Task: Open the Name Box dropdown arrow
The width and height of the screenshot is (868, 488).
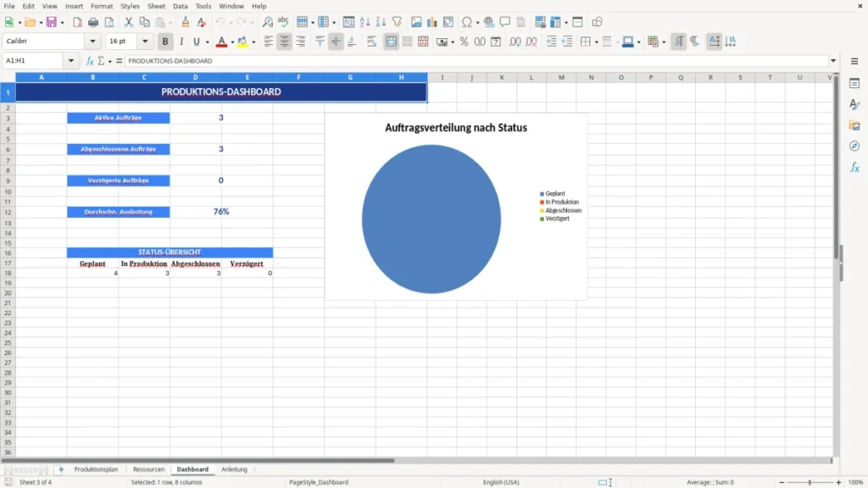Action: click(71, 60)
